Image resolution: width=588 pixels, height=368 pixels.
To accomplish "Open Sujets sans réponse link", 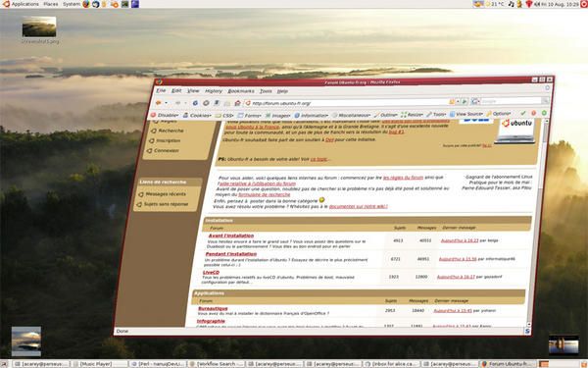I will click(166, 204).
